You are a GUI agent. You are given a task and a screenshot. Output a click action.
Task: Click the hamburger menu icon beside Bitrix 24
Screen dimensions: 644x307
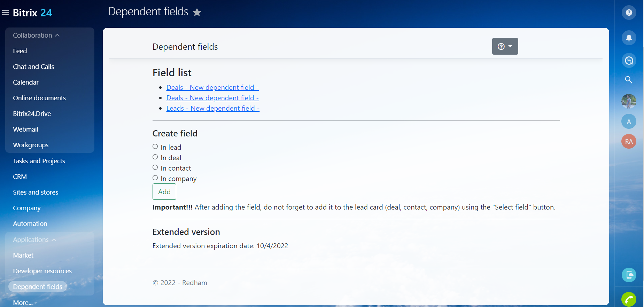coord(6,13)
